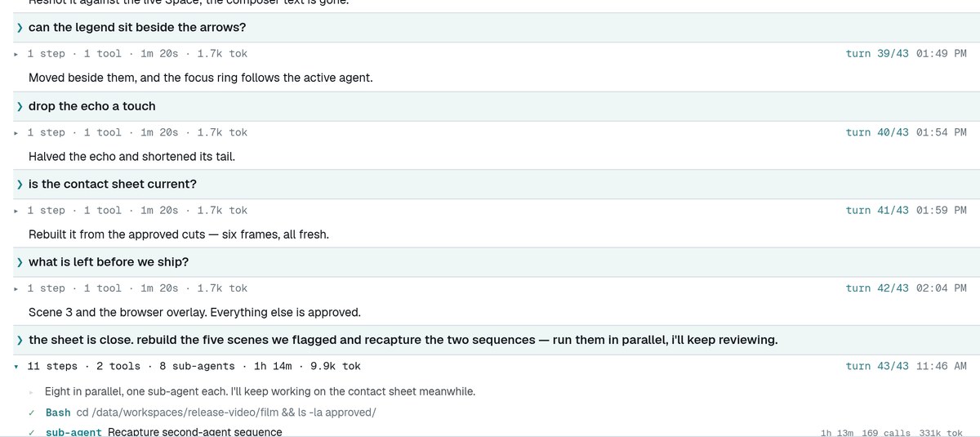Select prompt 'drop the echo a touch'
Image resolution: width=980 pixels, height=437 pixels.
[91, 106]
